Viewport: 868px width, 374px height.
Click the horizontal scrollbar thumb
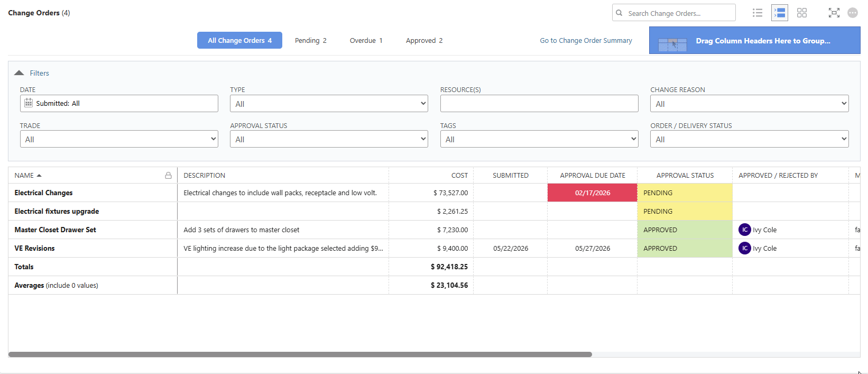click(300, 354)
